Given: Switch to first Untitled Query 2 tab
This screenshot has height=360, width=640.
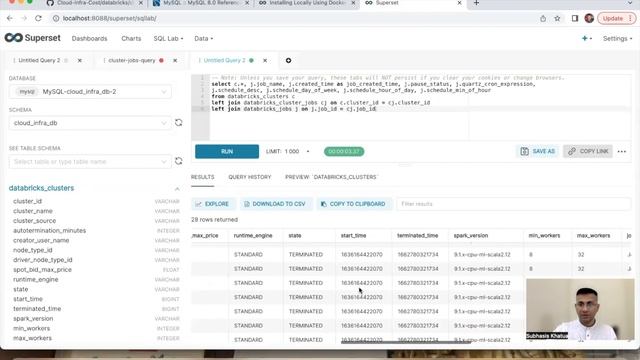Looking at the screenshot, I should point(40,60).
